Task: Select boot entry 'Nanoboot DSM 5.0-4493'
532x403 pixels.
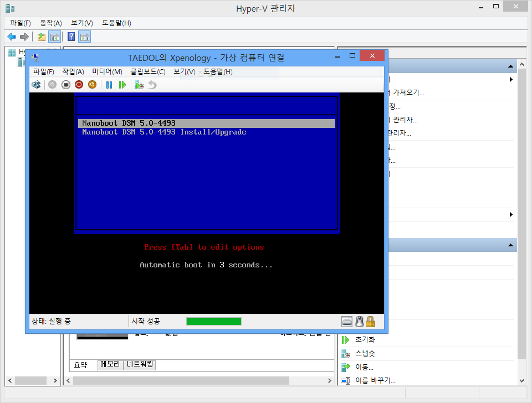Action: point(207,123)
